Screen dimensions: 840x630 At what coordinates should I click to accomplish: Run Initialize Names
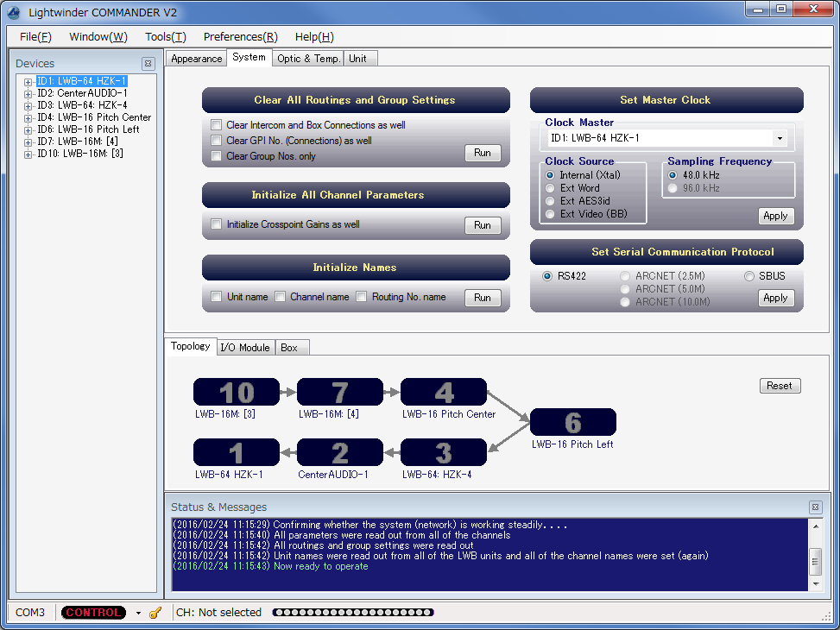tap(482, 298)
